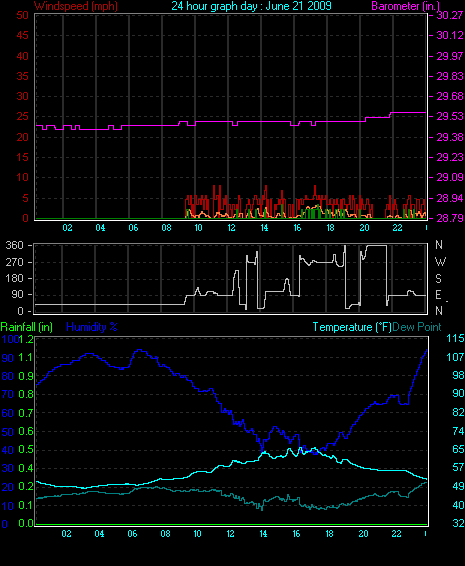The width and height of the screenshot is (465, 566).
Task: Select barometer value 29.97
Action: pyautogui.click(x=449, y=56)
